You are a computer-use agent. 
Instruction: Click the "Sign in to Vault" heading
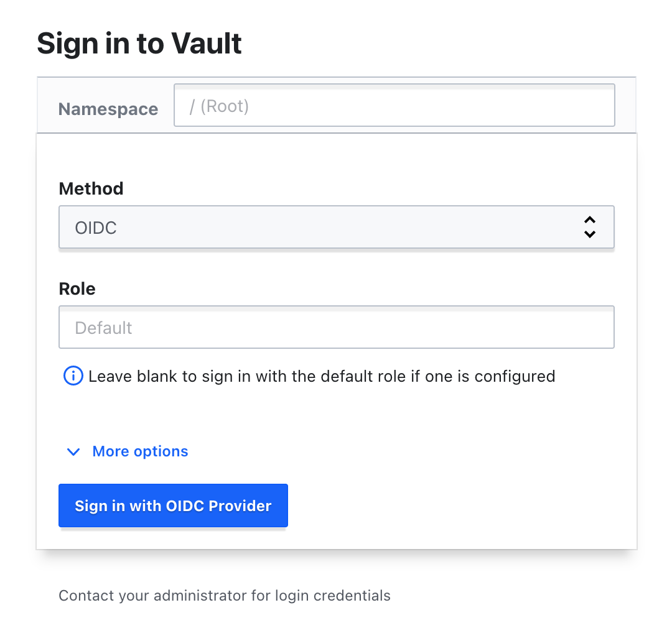pyautogui.click(x=139, y=44)
